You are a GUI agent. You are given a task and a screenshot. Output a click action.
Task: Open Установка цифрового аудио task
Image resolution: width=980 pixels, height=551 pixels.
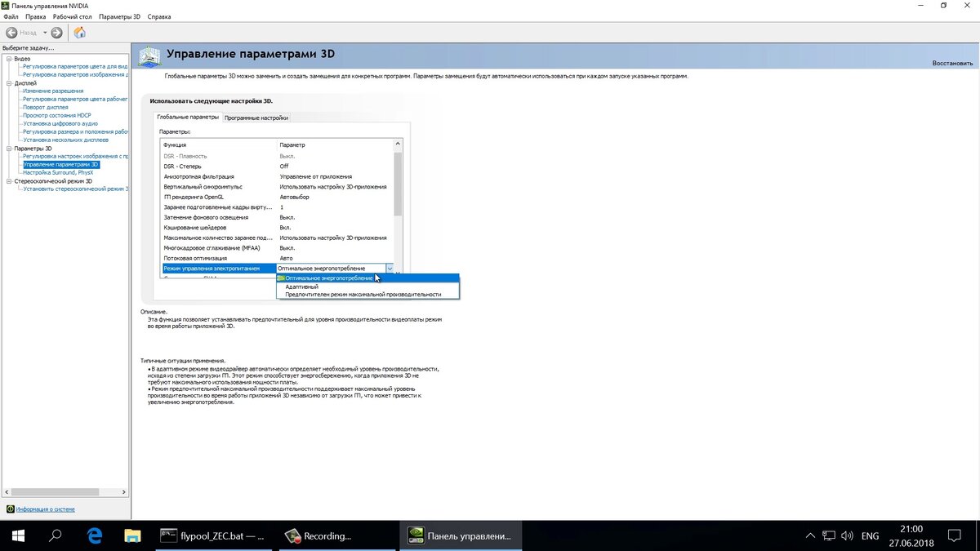click(x=60, y=124)
